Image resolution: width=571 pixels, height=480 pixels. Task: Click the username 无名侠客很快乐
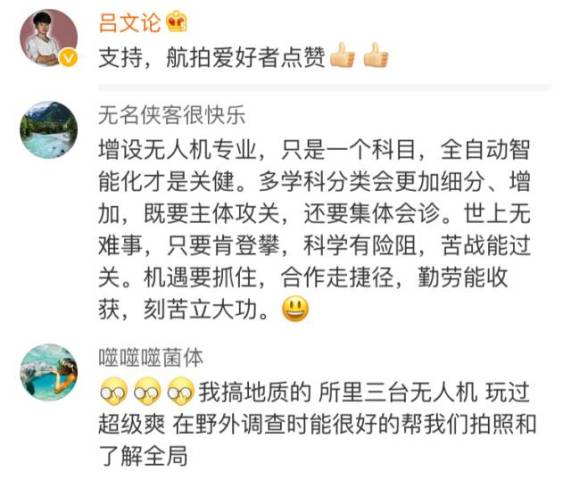(x=172, y=115)
